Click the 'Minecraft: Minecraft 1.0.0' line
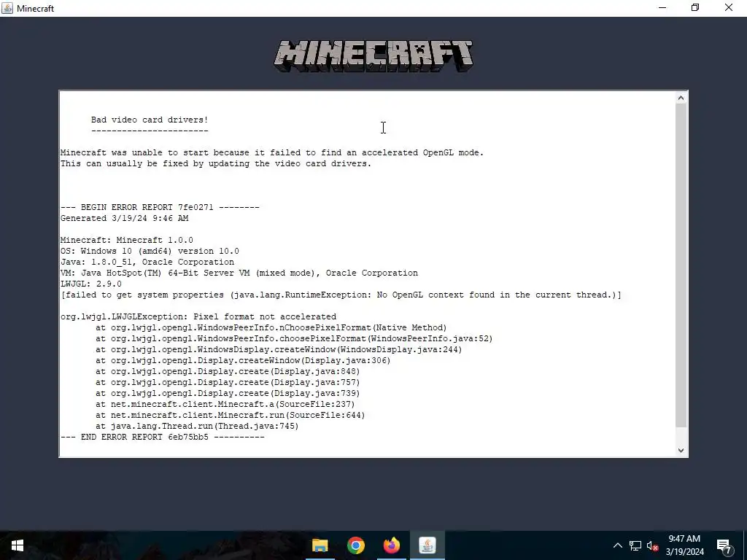The image size is (747, 560). pyautogui.click(x=127, y=240)
